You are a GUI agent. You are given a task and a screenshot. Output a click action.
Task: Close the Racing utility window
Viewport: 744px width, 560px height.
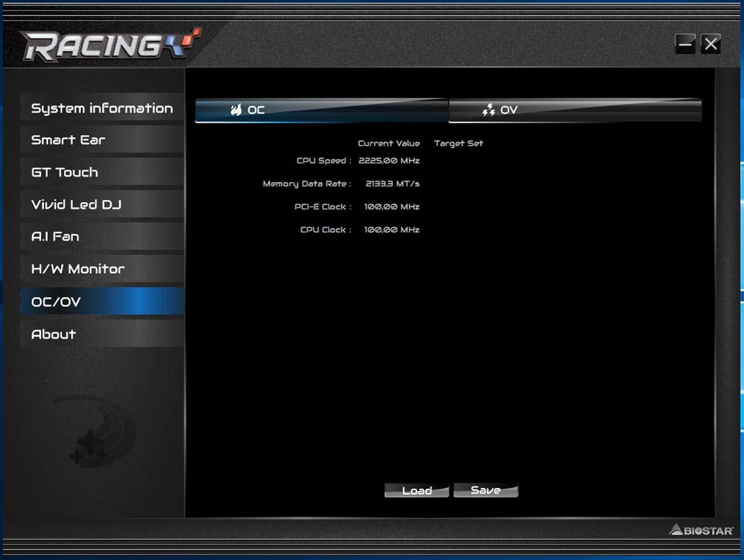coord(711,44)
